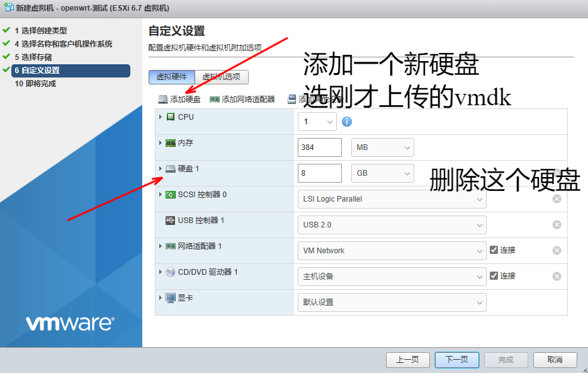Screen dimensions: 588x373
Task: Click the memory (内存) module icon
Action: click(171, 143)
